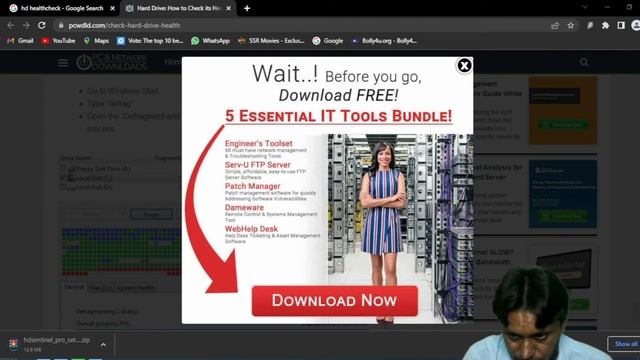Close the hd healthcheck Google Search tab
The height and width of the screenshot is (360, 640).
(113, 8)
